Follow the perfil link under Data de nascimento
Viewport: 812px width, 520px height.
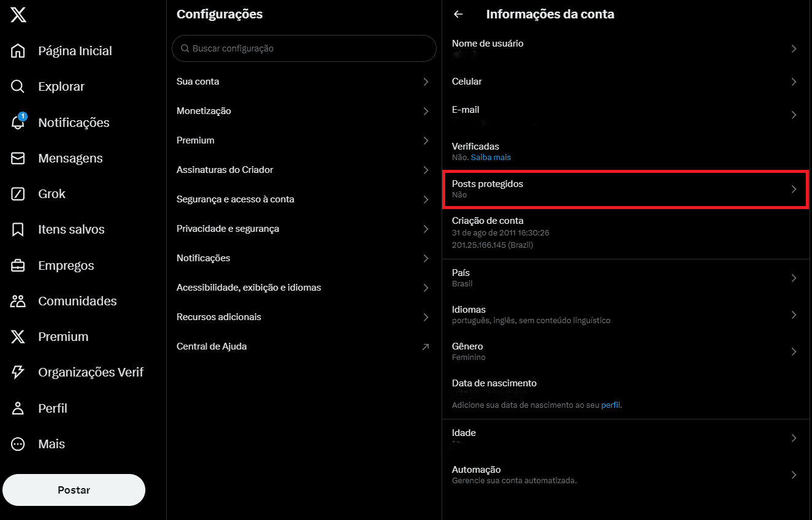tap(611, 405)
